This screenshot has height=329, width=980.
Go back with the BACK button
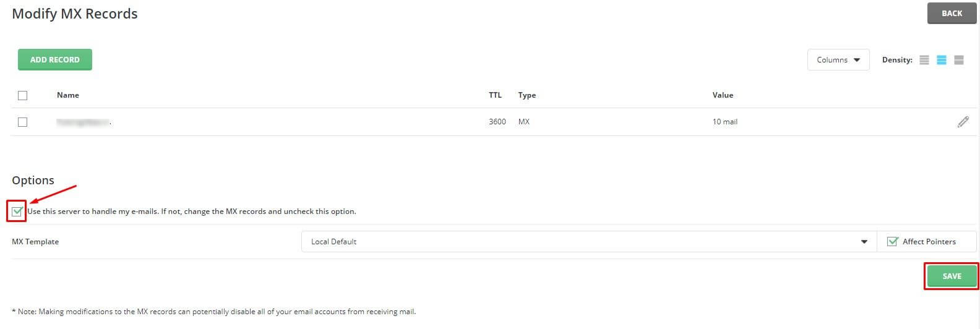(952, 13)
